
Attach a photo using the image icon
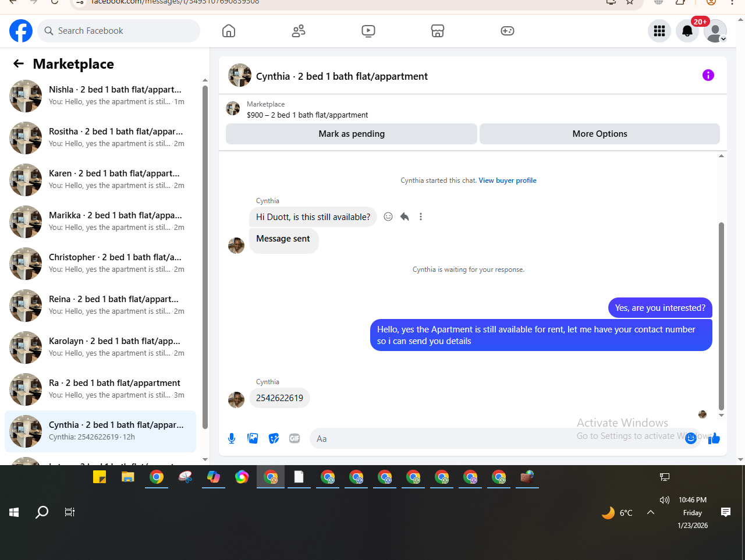click(x=253, y=438)
